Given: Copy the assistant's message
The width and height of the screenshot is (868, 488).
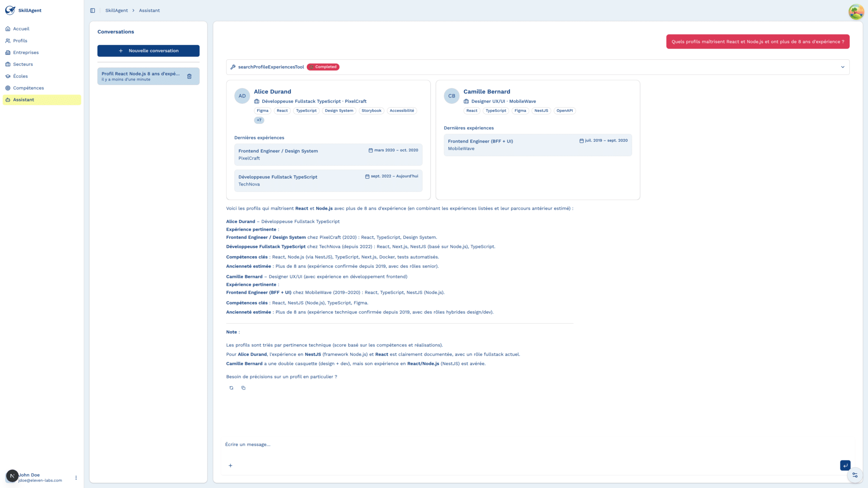Looking at the screenshot, I should click(243, 388).
